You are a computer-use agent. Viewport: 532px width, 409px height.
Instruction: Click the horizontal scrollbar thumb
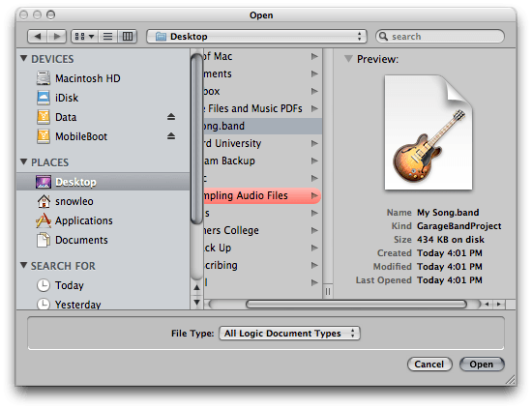click(x=356, y=305)
